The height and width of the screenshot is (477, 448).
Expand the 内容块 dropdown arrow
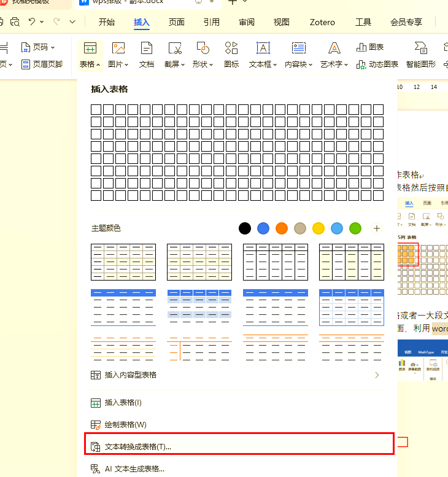tap(311, 65)
